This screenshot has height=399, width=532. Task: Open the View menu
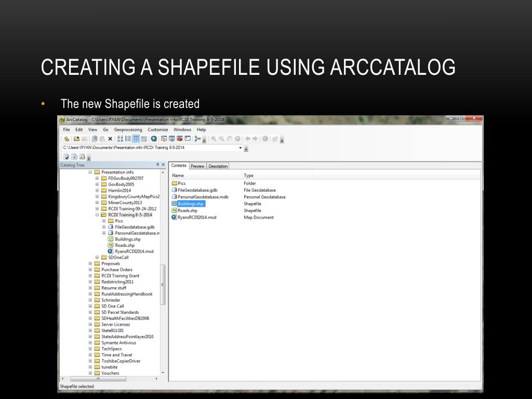[x=92, y=129]
